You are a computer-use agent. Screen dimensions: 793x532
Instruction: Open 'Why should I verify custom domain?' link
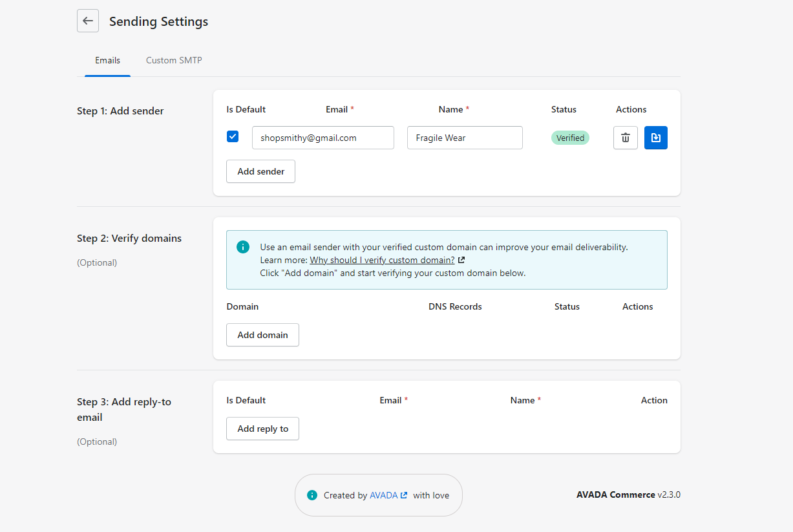[382, 260]
